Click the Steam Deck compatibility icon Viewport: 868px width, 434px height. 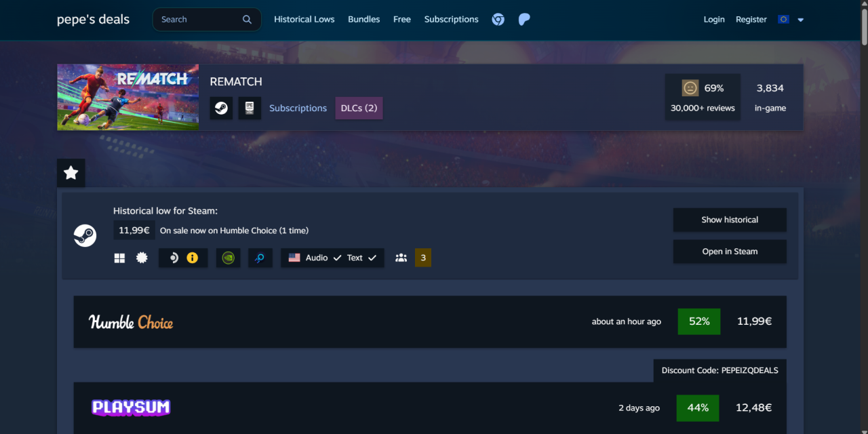174,258
